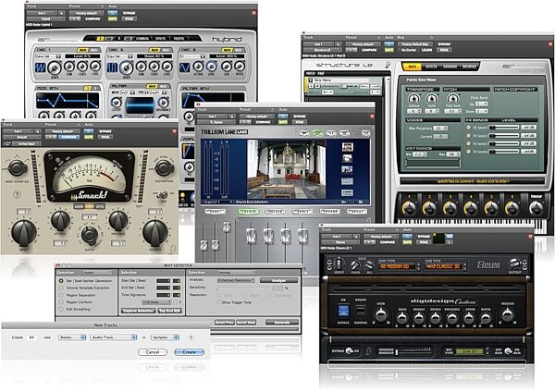
Task: Select Region Separation radio button
Action: pyautogui.click(x=61, y=295)
